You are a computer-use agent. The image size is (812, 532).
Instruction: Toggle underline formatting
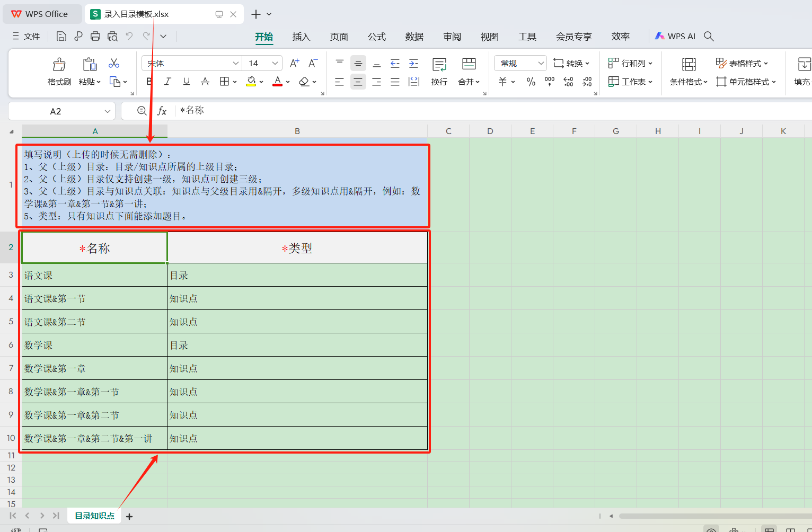tap(186, 82)
